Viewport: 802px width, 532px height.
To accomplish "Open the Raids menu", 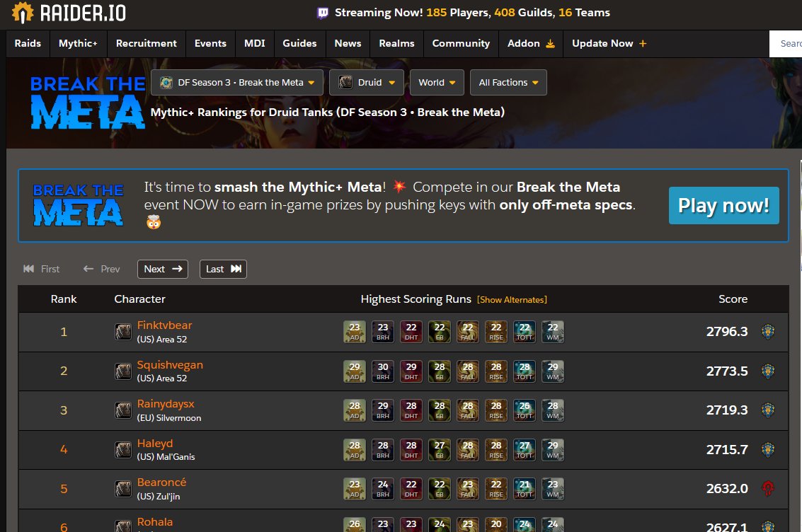I will pyautogui.click(x=28, y=43).
